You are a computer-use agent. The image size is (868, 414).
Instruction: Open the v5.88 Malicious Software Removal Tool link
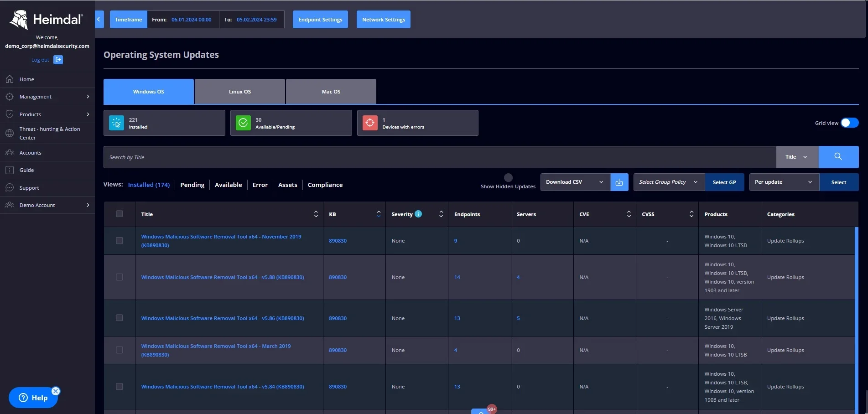[x=222, y=277]
